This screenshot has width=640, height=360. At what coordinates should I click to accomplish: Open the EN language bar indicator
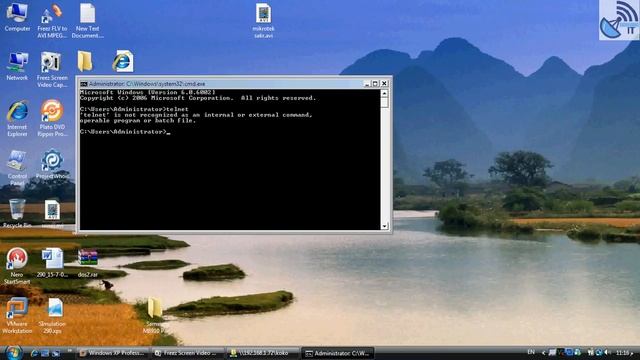click(531, 352)
